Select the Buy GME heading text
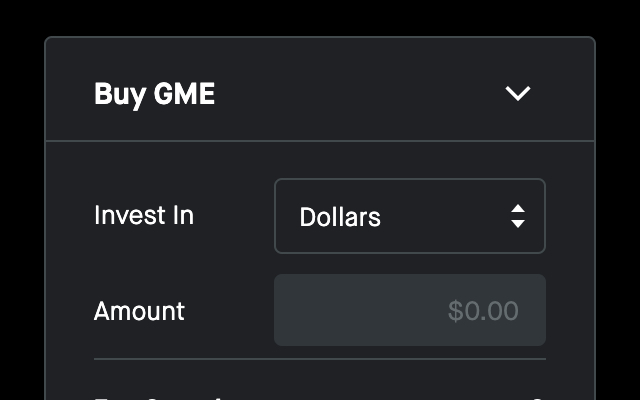This screenshot has width=640, height=400. pos(154,94)
